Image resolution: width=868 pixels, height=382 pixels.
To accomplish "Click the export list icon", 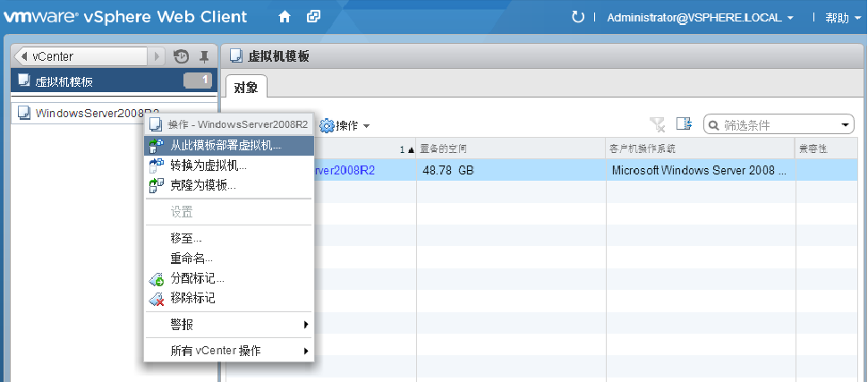I will [685, 124].
